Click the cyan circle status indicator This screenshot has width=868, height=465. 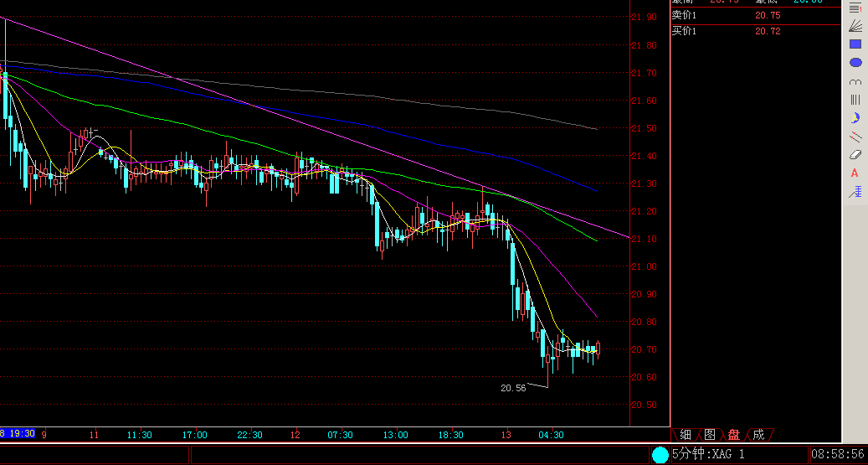(660, 455)
